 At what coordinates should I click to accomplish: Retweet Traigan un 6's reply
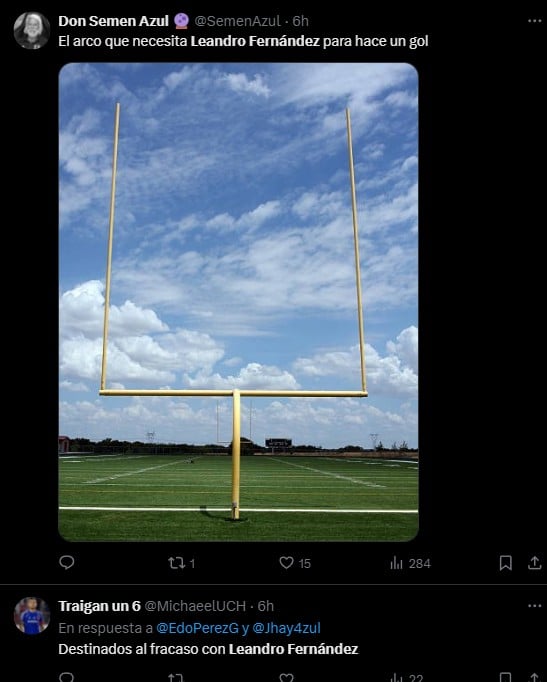(x=176, y=677)
